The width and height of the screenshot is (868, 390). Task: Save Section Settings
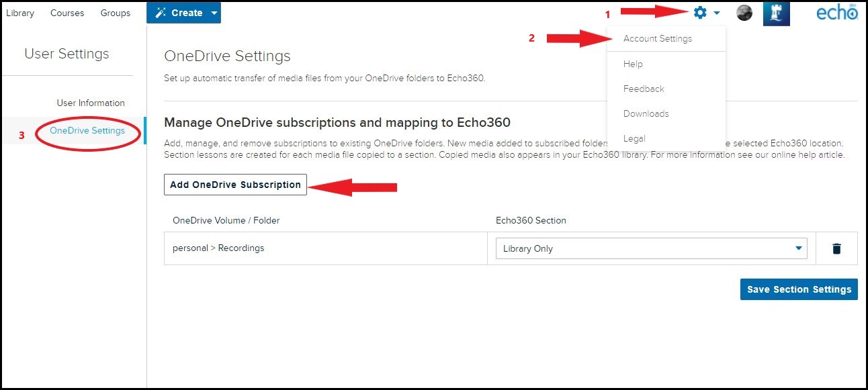point(799,289)
